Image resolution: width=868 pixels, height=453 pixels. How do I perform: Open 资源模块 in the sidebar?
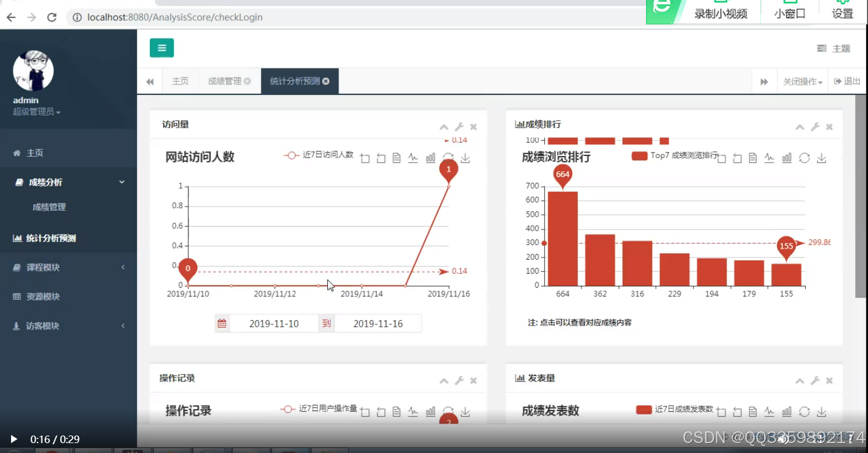(x=68, y=296)
